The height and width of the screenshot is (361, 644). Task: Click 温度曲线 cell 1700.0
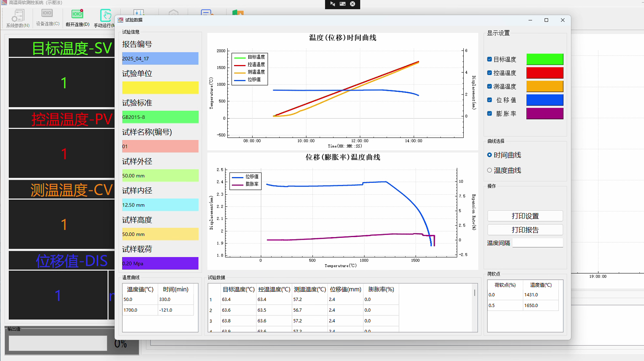coord(140,310)
